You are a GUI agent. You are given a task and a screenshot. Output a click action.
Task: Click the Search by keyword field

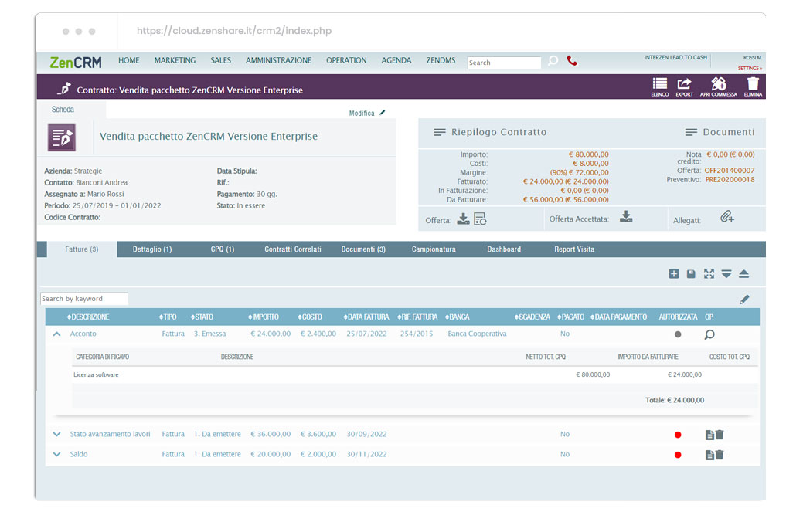84,299
